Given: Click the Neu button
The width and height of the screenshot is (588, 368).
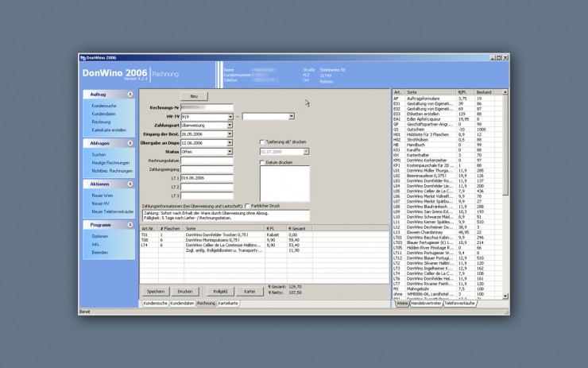Looking at the screenshot, I should [194, 96].
